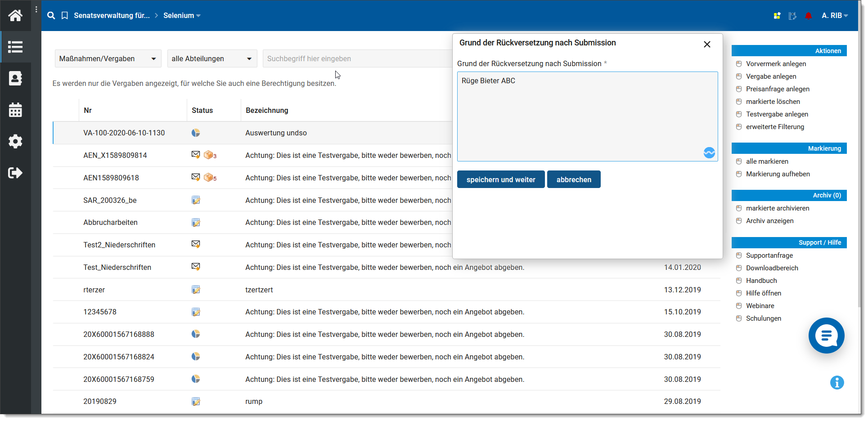Click into the Grund text area
This screenshot has height=421, width=868.
(587, 116)
